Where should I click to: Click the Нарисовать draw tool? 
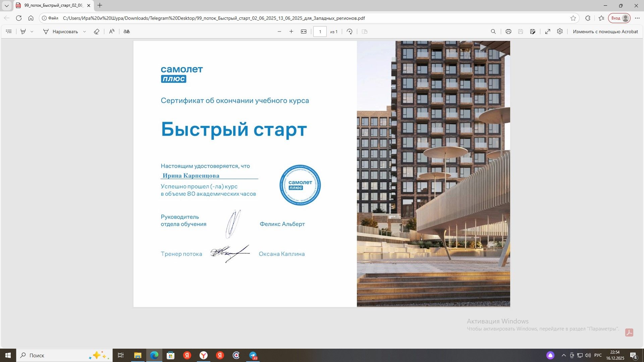(x=60, y=32)
